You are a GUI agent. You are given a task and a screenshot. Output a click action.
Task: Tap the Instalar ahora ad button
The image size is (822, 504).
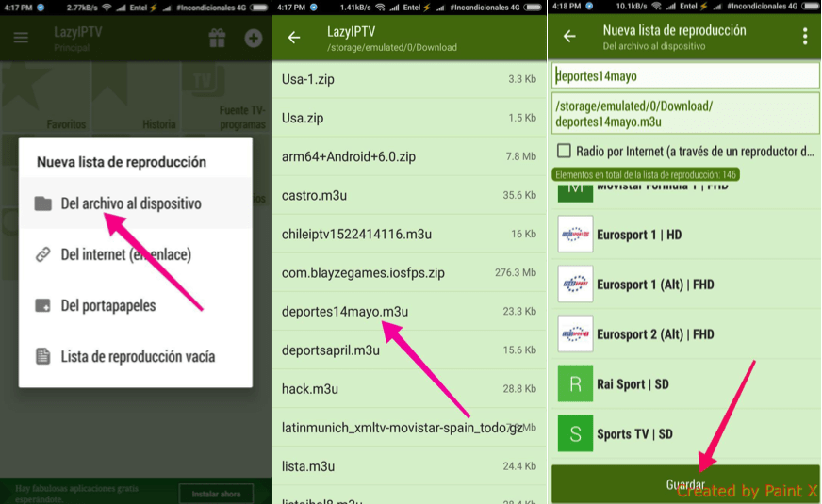point(216,494)
